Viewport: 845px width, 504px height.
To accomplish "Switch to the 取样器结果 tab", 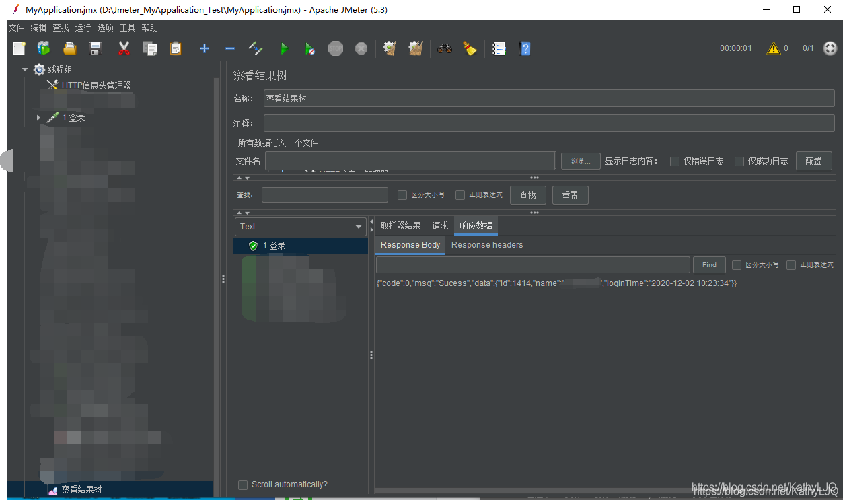I will tap(400, 225).
